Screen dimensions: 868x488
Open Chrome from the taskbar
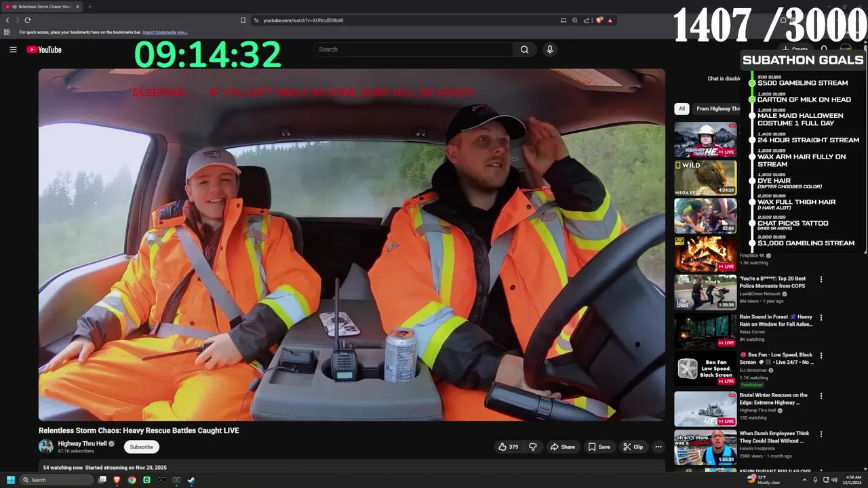tap(132, 480)
